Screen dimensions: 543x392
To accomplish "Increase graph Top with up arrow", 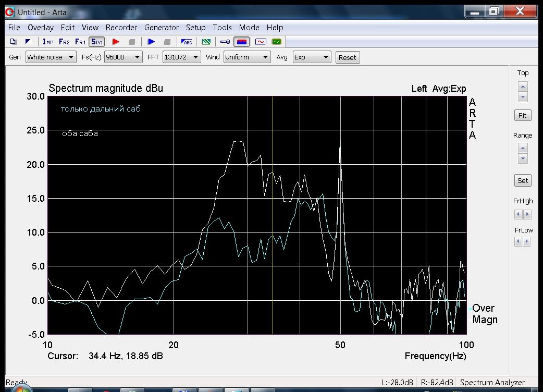I will coord(523,87).
